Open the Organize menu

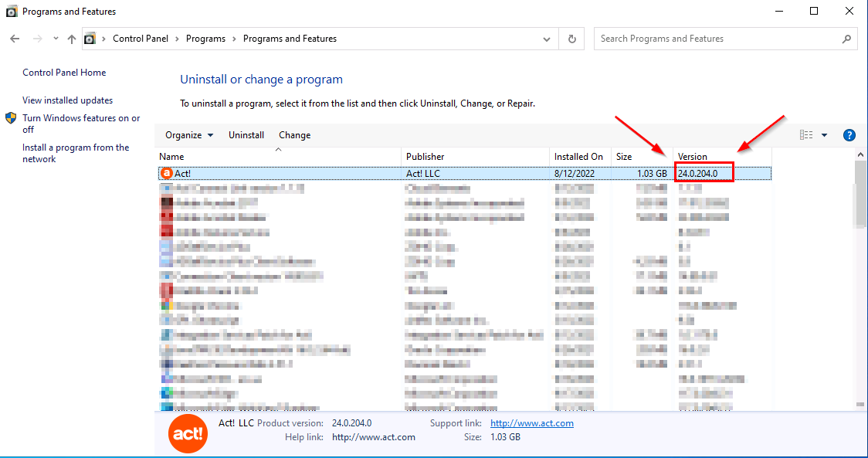[x=189, y=135]
